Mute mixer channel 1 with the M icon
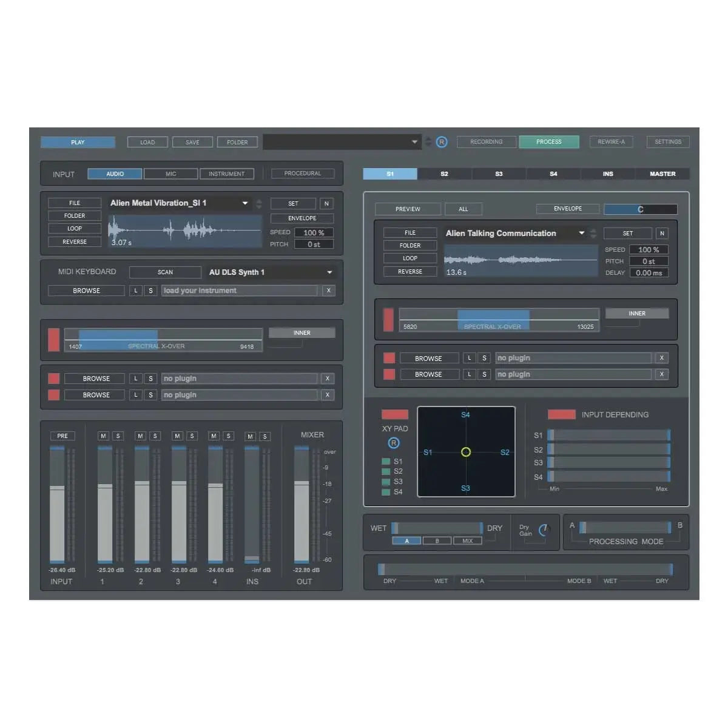This screenshot has height=728, width=728. (x=103, y=436)
